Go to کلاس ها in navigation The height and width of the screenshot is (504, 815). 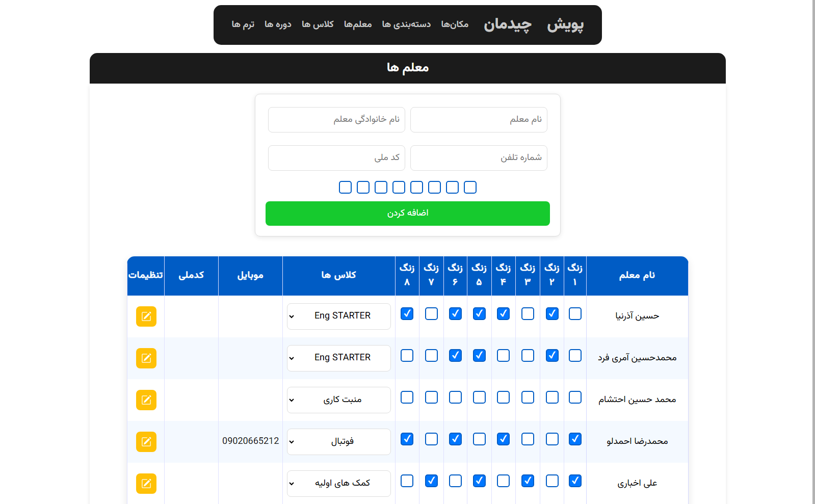pyautogui.click(x=318, y=24)
